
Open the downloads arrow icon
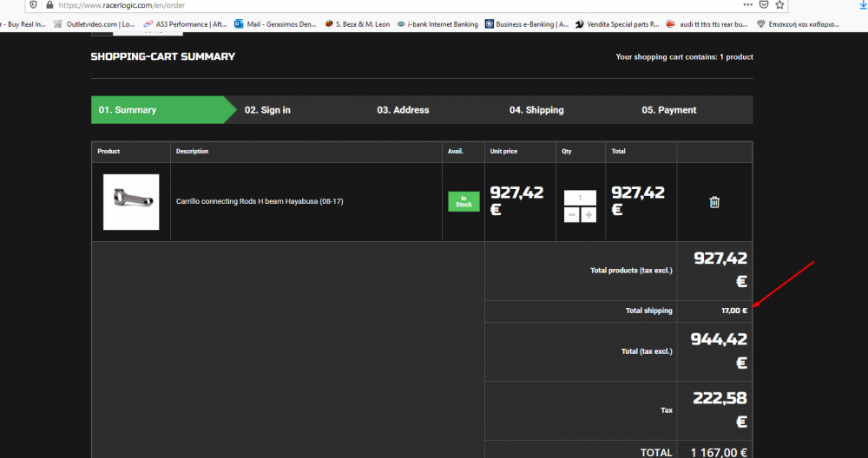click(x=863, y=4)
